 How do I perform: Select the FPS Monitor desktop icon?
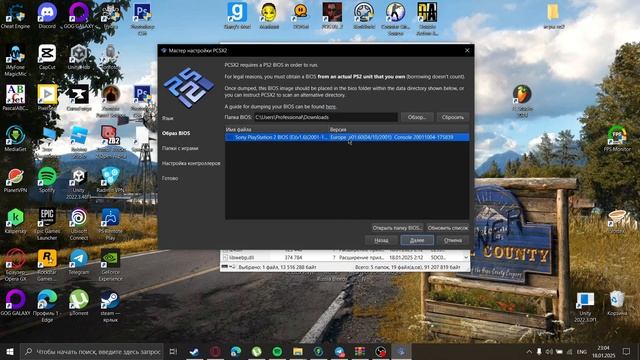click(x=617, y=139)
